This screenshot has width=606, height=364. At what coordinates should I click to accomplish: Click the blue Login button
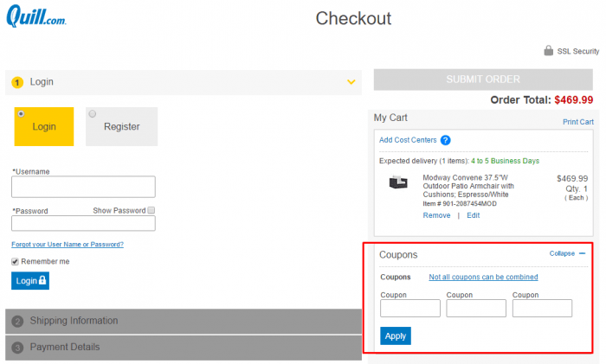point(30,281)
